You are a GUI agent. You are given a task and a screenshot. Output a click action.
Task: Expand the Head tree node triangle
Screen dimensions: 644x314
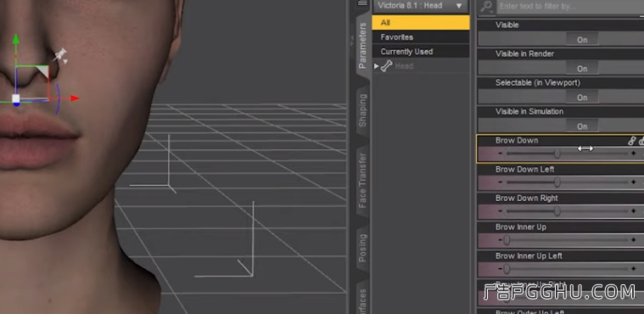[376, 66]
